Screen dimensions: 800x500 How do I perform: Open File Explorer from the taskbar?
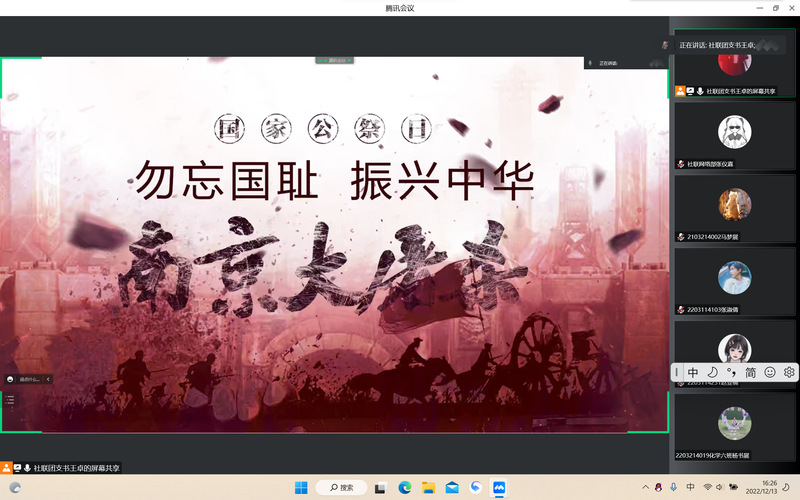(428, 487)
